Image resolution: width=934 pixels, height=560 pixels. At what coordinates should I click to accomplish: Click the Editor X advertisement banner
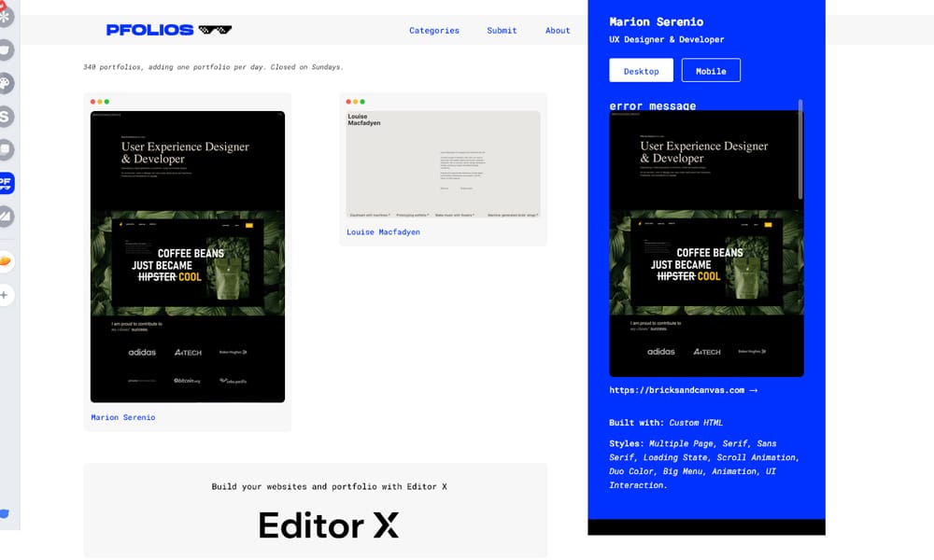[x=316, y=511]
